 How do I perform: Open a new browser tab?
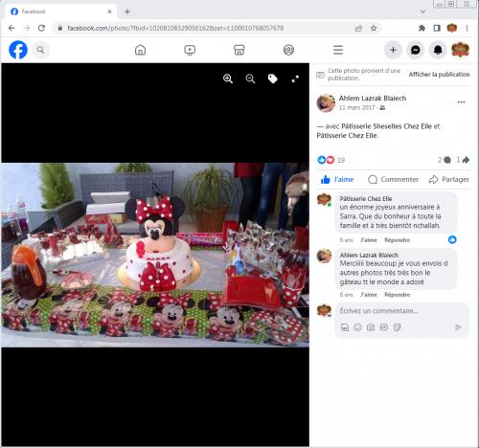pos(127,11)
